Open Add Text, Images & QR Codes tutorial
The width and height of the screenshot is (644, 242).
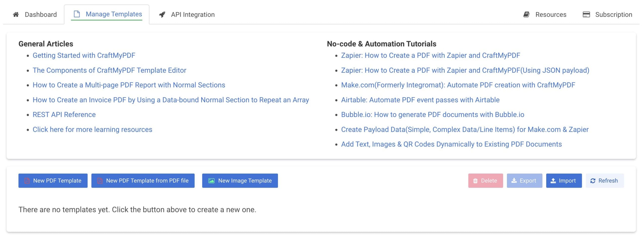(451, 144)
